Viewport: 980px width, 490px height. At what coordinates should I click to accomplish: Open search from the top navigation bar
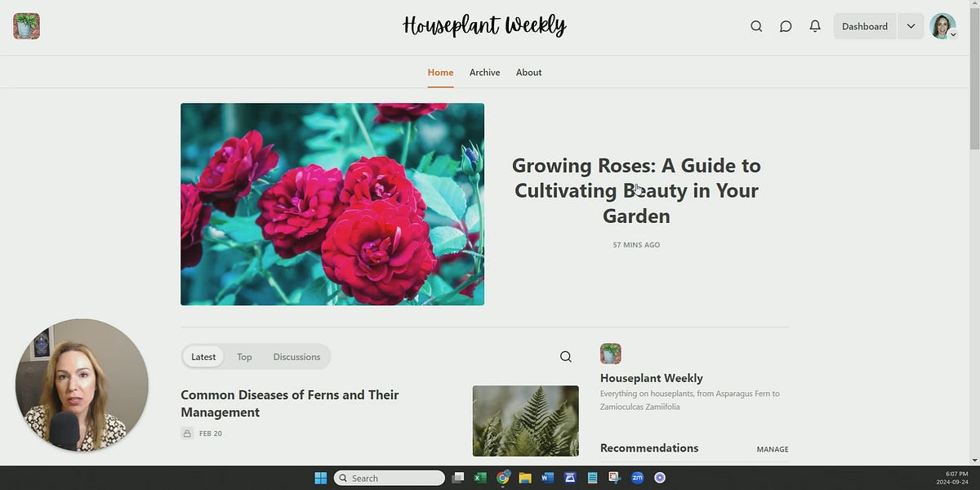(x=755, y=25)
